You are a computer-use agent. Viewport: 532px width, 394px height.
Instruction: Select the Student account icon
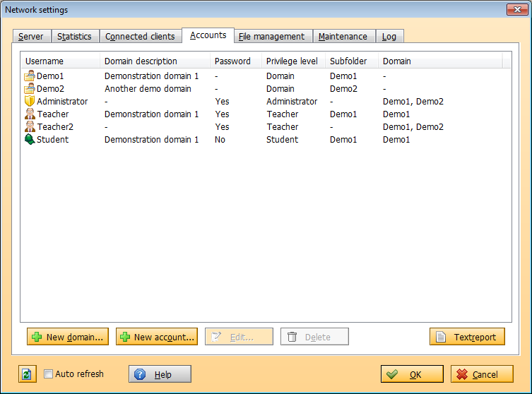[30, 140]
